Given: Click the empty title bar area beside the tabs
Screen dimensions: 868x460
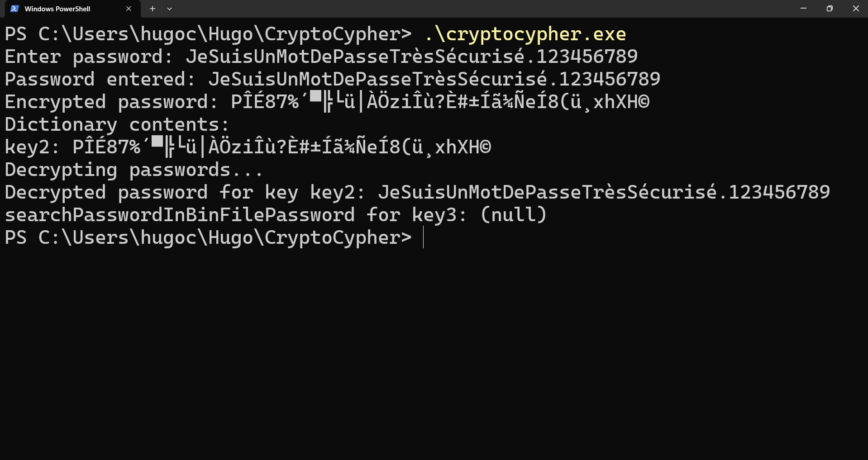Looking at the screenshot, I should click(x=480, y=9).
